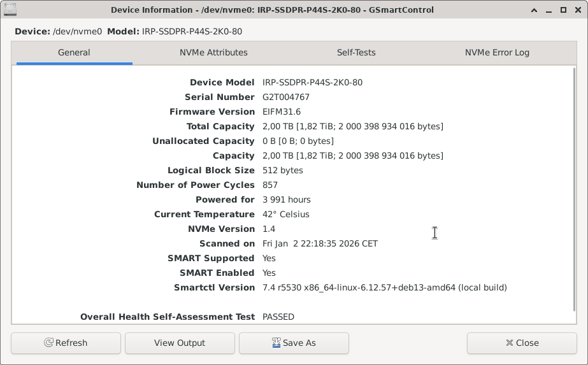The width and height of the screenshot is (588, 365).
Task: Click the Powered for value 3 991 hours
Action: pyautogui.click(x=287, y=199)
